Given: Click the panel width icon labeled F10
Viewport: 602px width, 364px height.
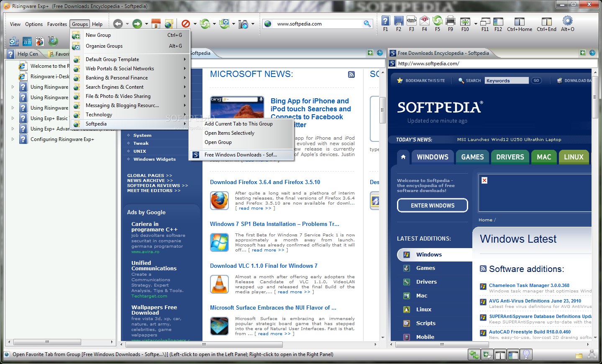Looking at the screenshot, I should (465, 21).
